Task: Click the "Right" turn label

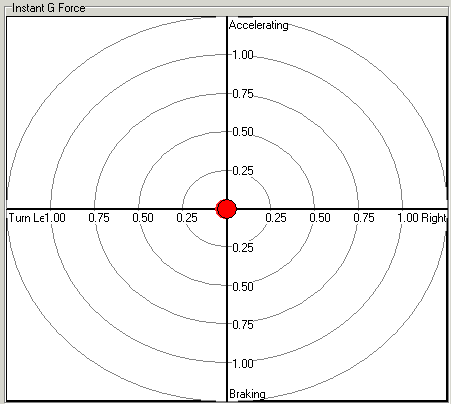Action: coord(433,218)
